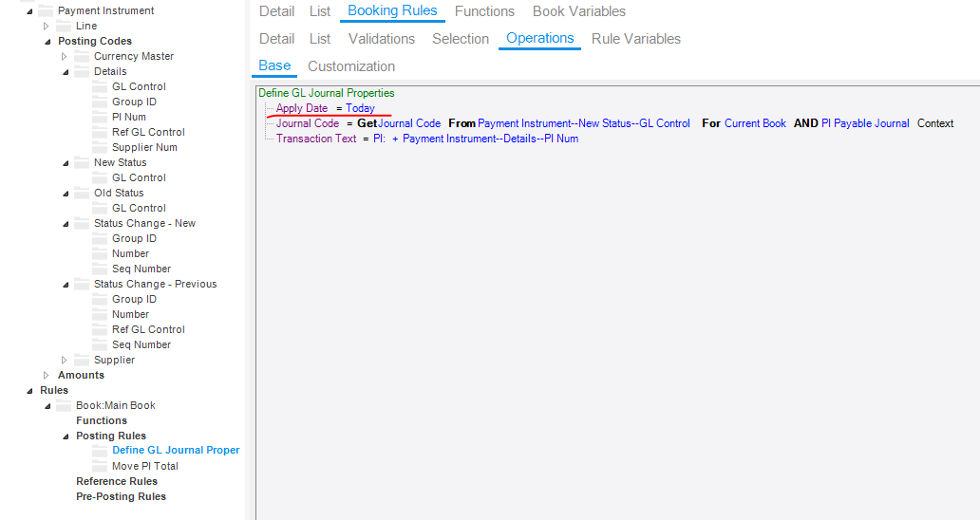
Task: Collapse the Book:Main Book node
Action: click(x=47, y=406)
